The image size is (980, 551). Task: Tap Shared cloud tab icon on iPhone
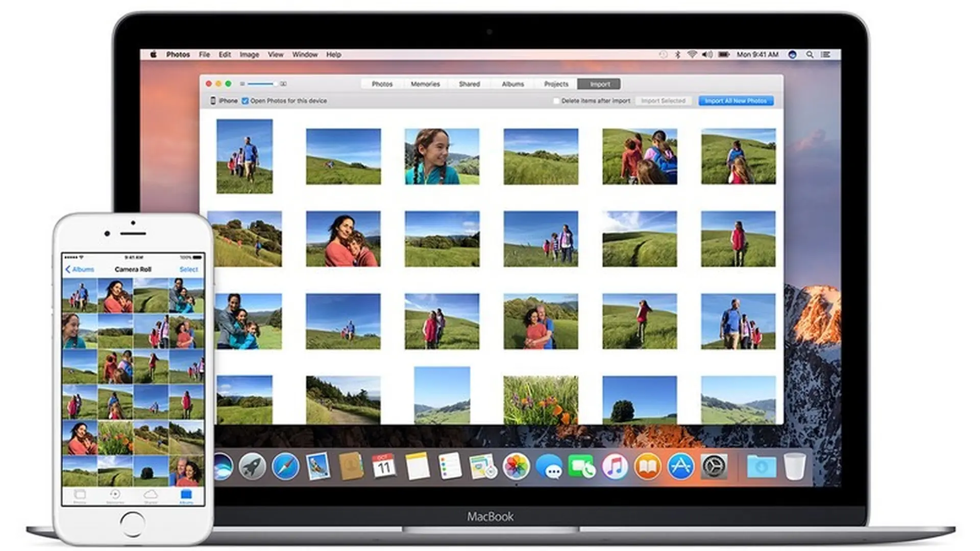(x=151, y=496)
